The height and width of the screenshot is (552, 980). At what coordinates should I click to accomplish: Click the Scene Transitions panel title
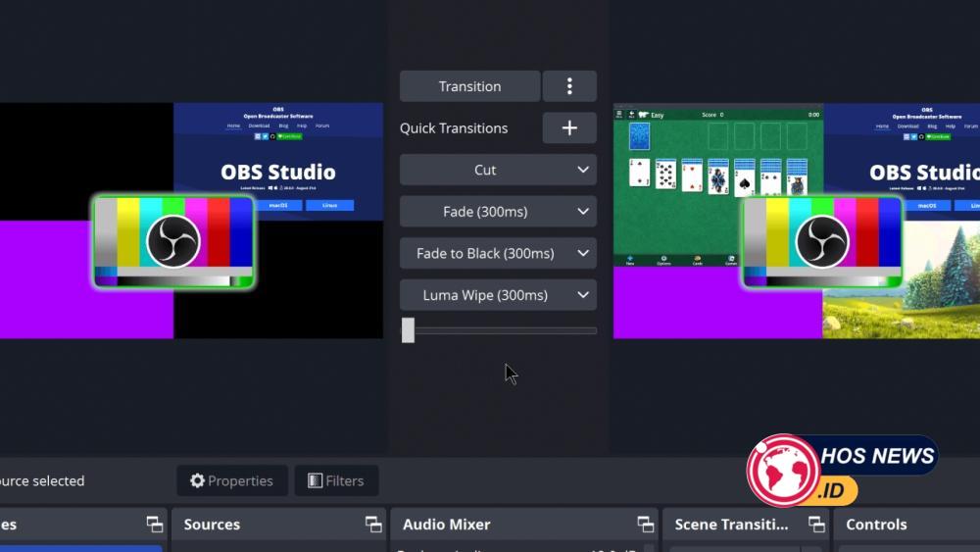[731, 525]
